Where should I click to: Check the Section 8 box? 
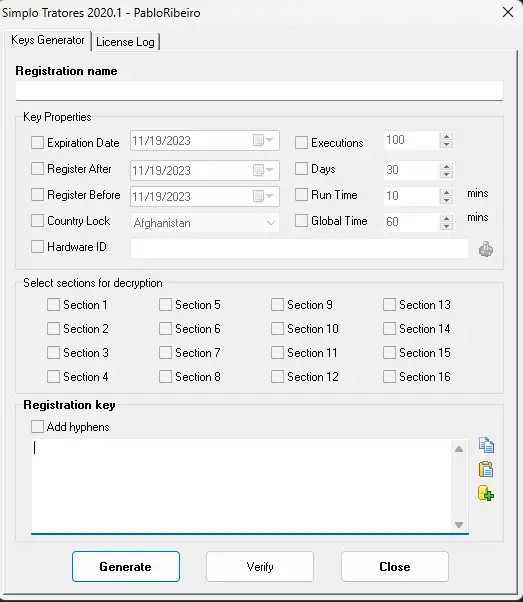pos(166,377)
